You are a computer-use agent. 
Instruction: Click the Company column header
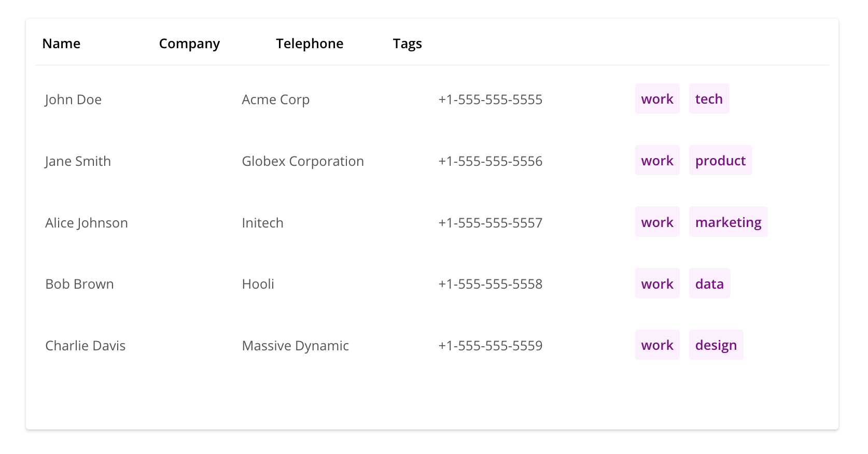(189, 44)
